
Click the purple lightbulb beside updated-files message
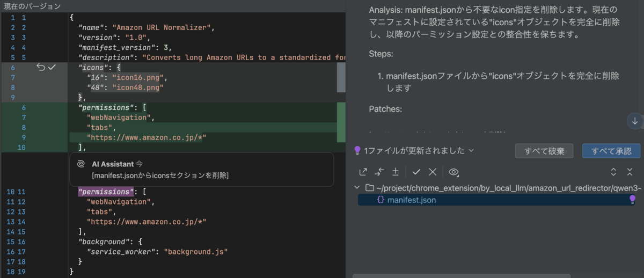click(357, 150)
